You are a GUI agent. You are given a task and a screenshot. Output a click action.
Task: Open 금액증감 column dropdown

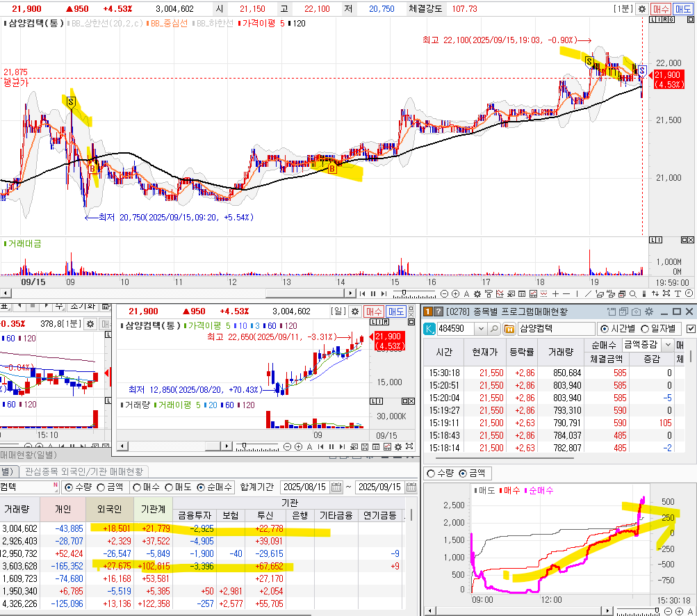pos(668,344)
